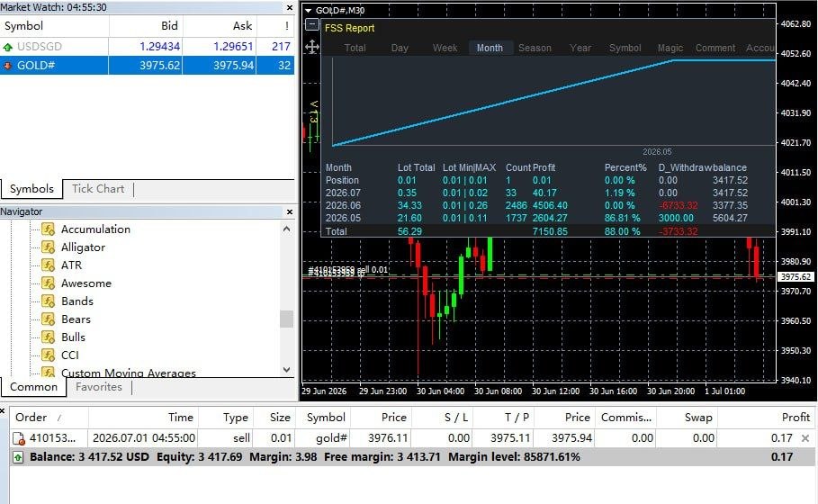Switch to the Favorites tab

click(x=99, y=387)
